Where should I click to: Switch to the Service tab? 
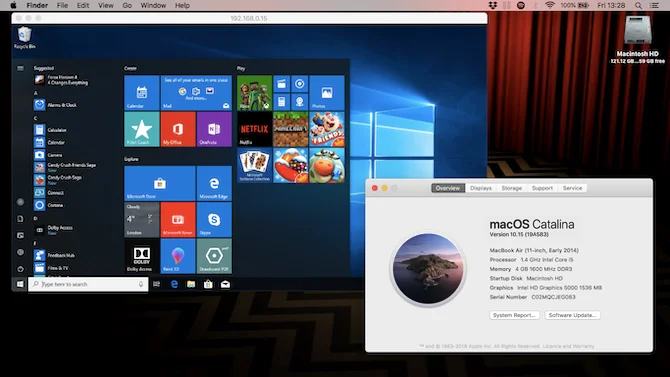pos(572,188)
